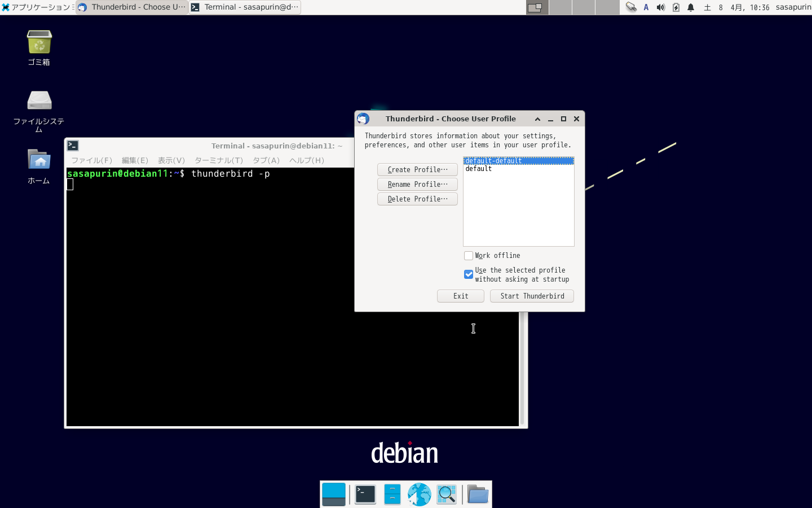Screen dimensions: 812x508
Task: Click the network connection tray icon
Action: click(631, 7)
